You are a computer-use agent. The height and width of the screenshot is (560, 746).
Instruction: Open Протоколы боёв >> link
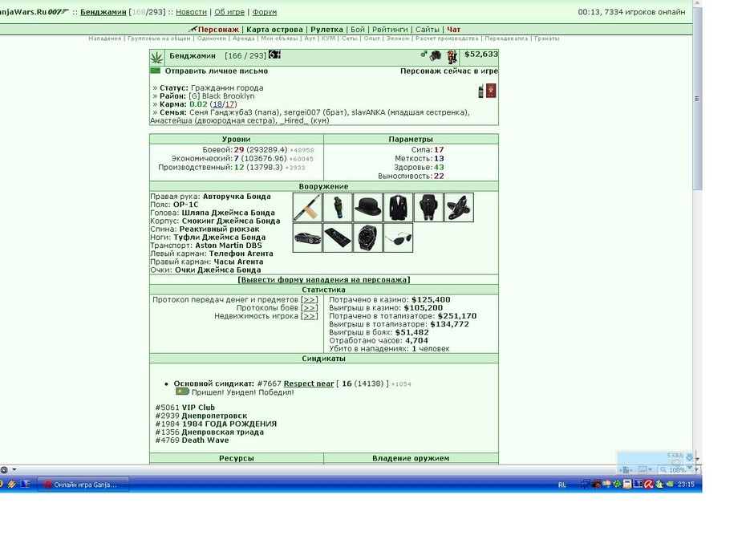pos(310,308)
